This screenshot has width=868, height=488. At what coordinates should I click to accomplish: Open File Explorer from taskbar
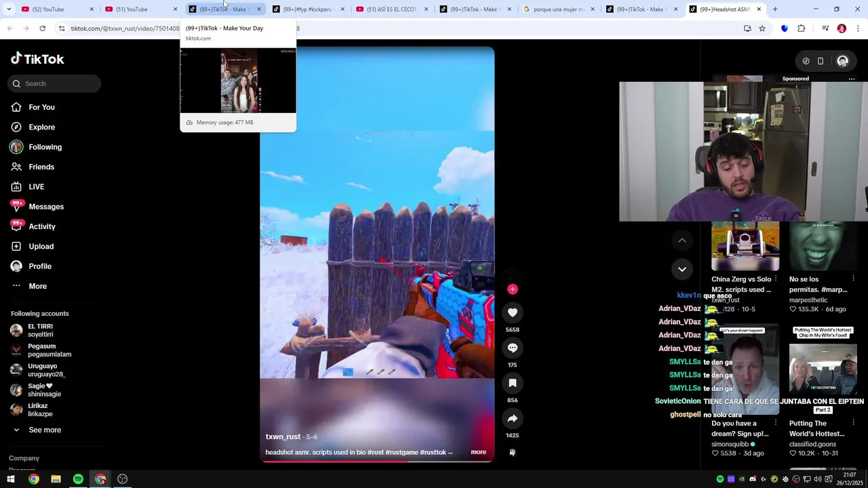56,479
